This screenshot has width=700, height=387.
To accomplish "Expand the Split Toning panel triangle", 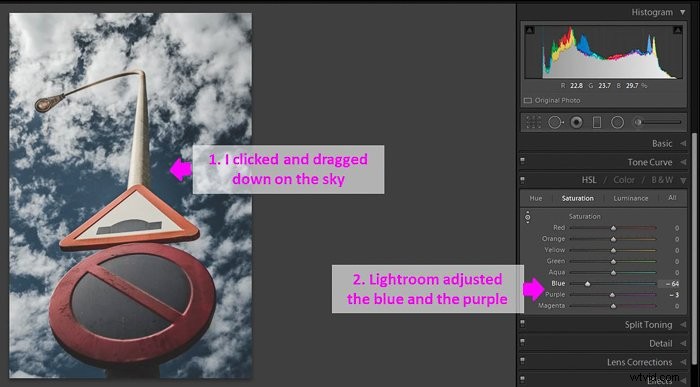I will 683,325.
